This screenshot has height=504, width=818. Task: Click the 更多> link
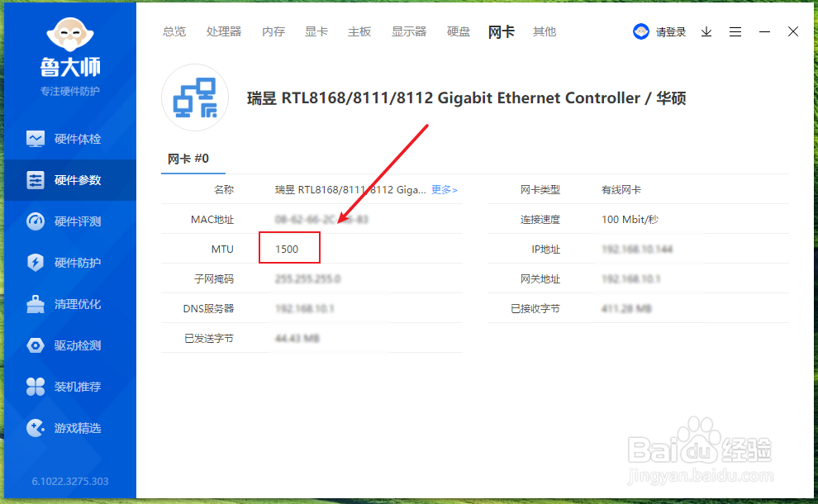pyautogui.click(x=445, y=190)
